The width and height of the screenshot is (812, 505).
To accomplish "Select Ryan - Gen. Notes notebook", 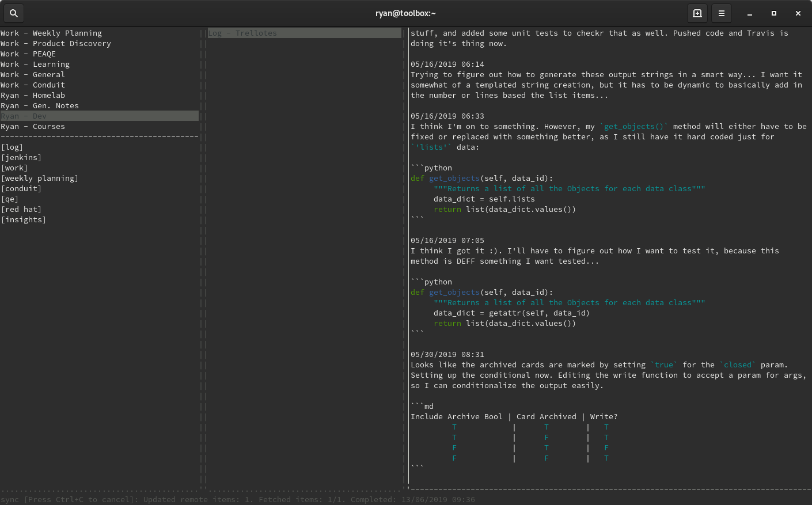I will 40,106.
